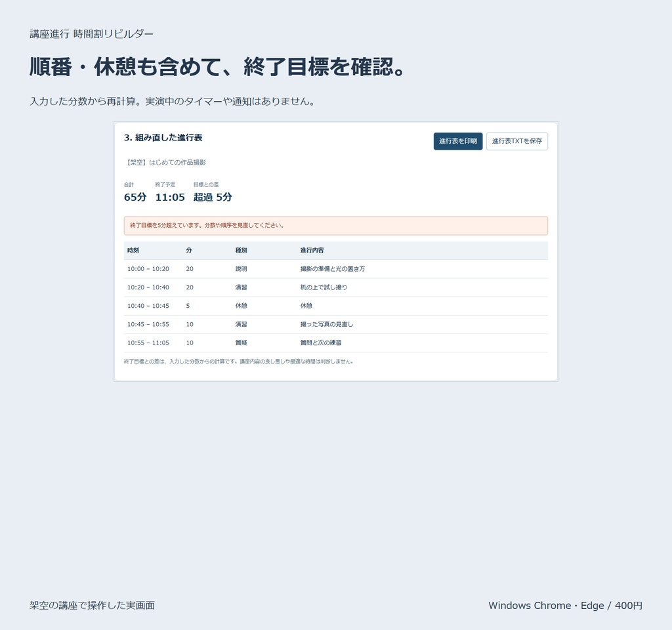Click the headline 順番・休憩も含めて、終了目標を確認。
Image resolution: width=672 pixels, height=630 pixels.
click(217, 67)
